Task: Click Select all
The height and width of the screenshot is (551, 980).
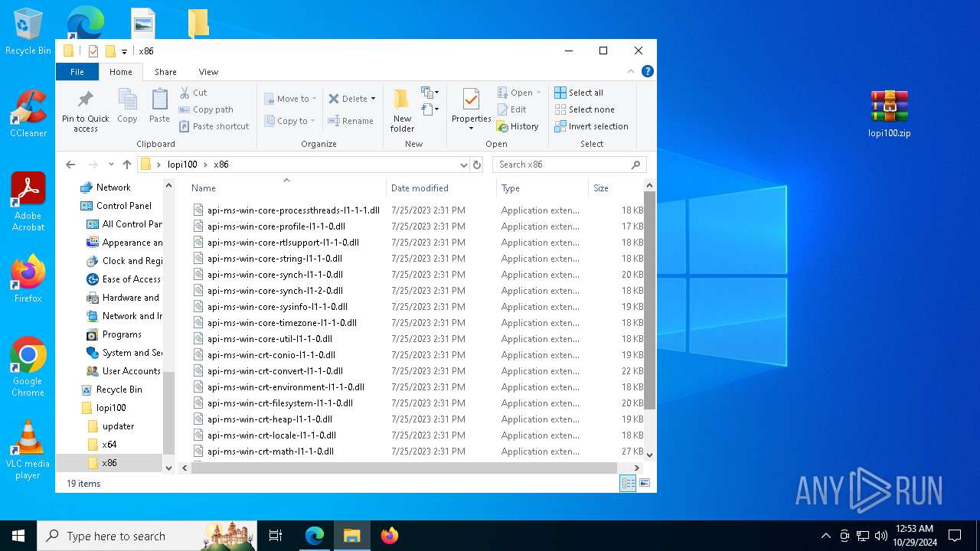Action: click(x=579, y=93)
